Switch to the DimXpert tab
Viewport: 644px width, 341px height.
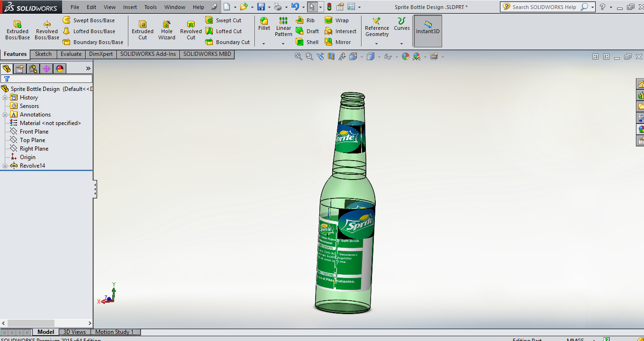(x=101, y=54)
